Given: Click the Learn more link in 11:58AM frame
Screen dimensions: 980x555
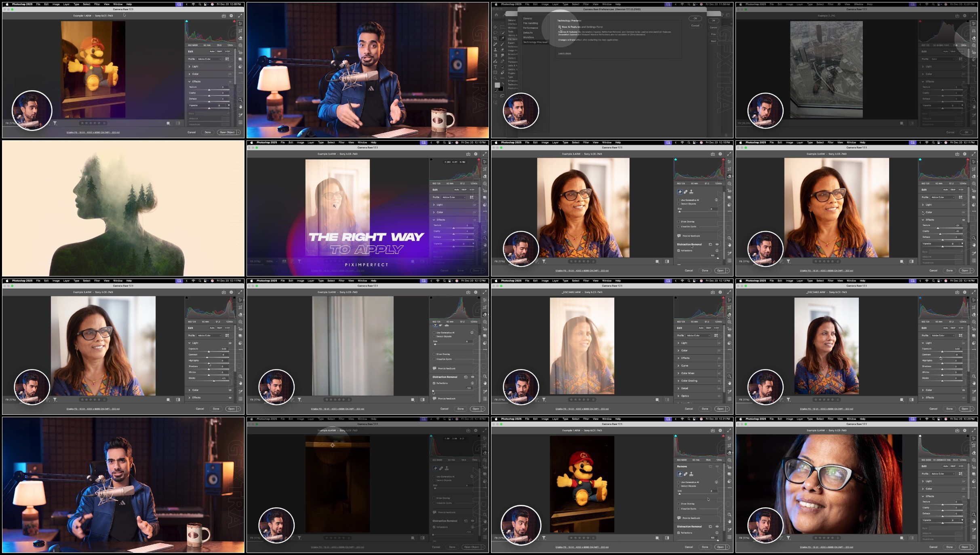Looking at the screenshot, I should (565, 53).
